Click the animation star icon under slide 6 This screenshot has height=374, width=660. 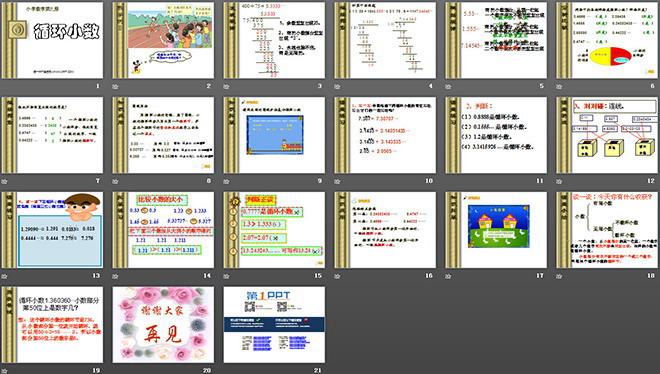(x=559, y=86)
